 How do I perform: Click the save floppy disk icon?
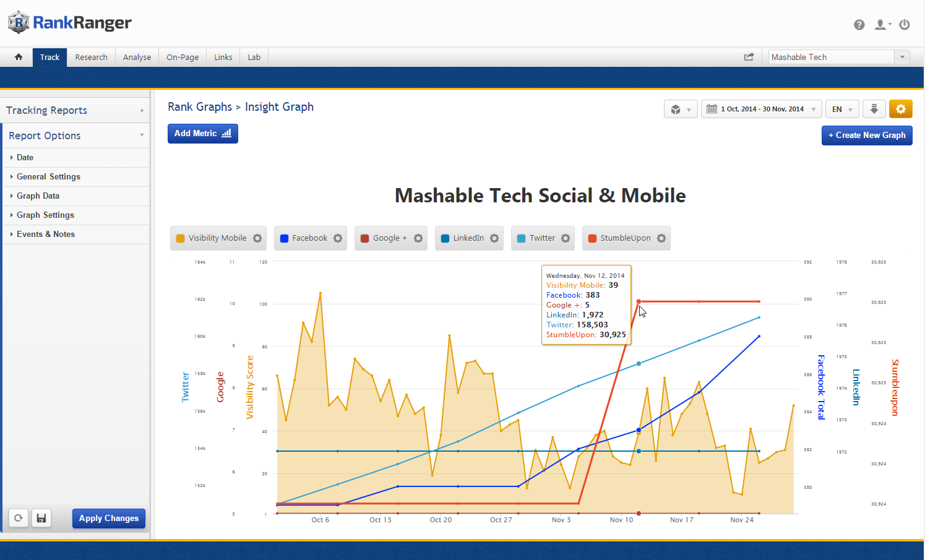pyautogui.click(x=41, y=519)
